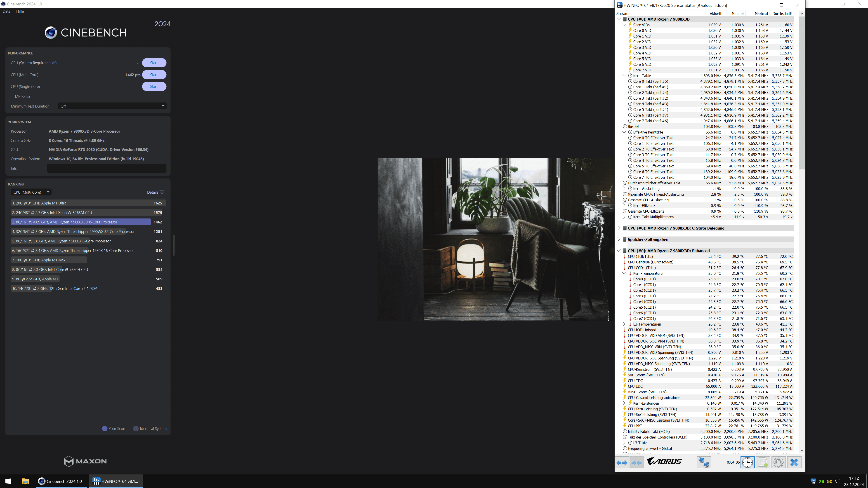Start logging with the sheet-plus icon
The height and width of the screenshot is (488, 868).
pyautogui.click(x=763, y=462)
